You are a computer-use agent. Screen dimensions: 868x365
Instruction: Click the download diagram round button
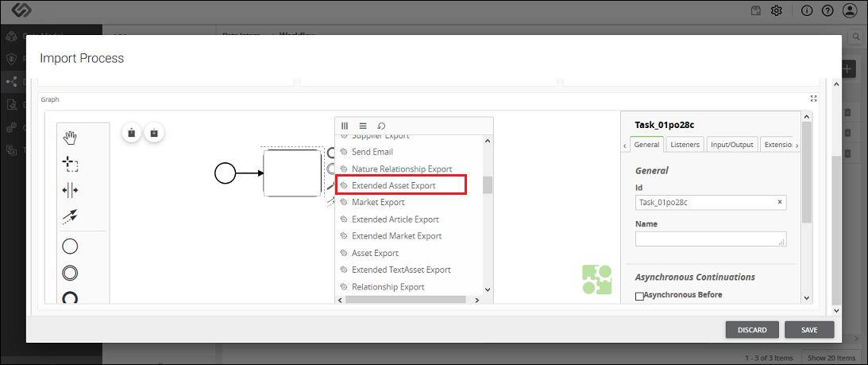[154, 133]
